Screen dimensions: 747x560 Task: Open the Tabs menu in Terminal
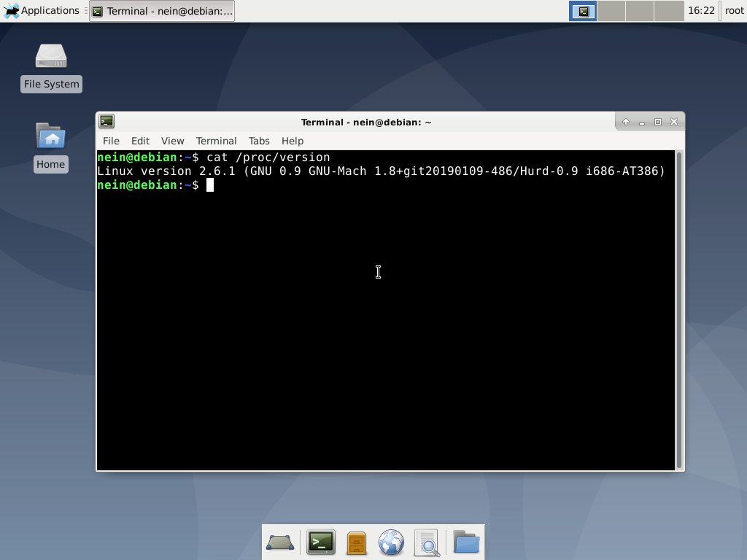pyautogui.click(x=259, y=141)
